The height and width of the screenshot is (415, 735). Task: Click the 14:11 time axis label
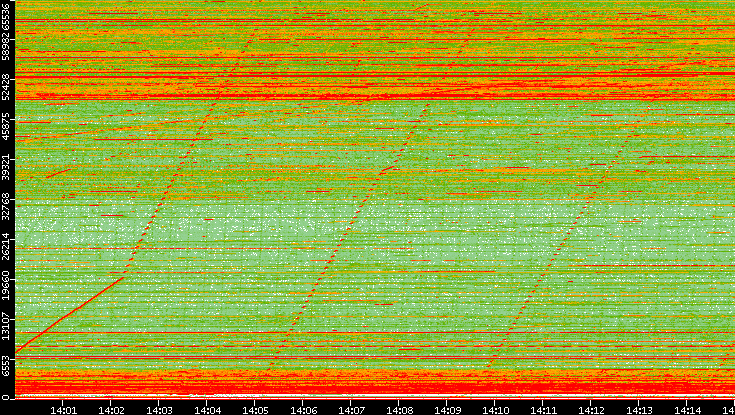click(543, 410)
